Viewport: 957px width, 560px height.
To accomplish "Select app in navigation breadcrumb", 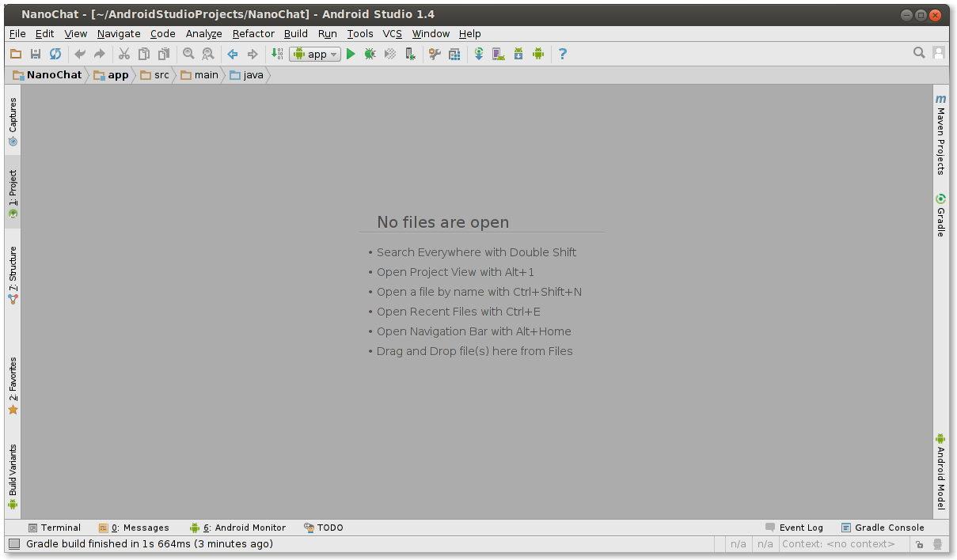I will coord(111,75).
